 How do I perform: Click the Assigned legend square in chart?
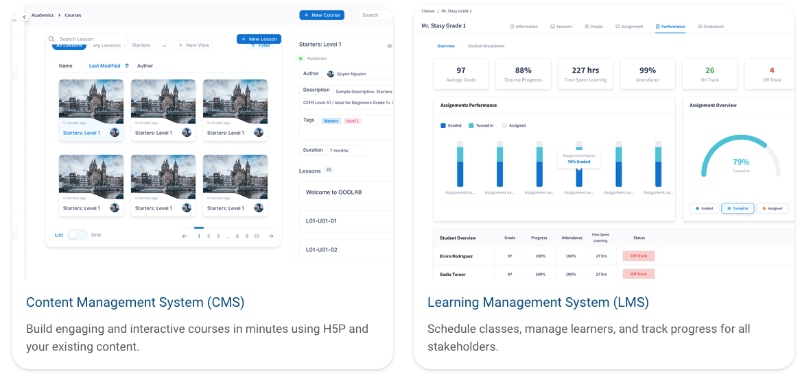[504, 125]
